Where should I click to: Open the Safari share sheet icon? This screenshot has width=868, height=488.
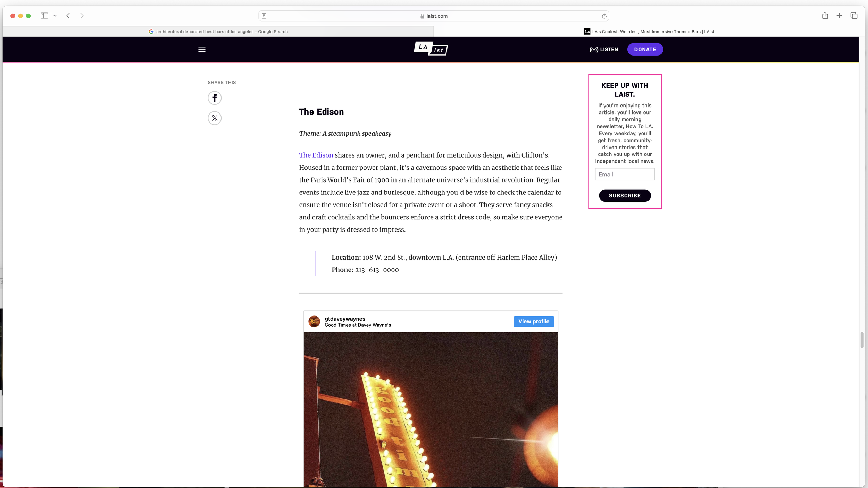tap(825, 16)
